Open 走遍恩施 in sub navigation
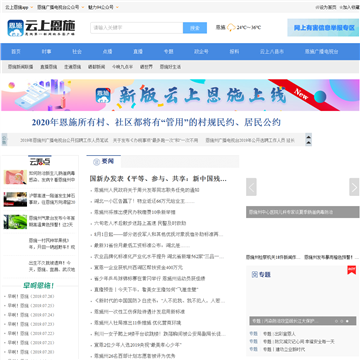Image resolution: width=360 pixels, height=360 pixels. coord(73,67)
